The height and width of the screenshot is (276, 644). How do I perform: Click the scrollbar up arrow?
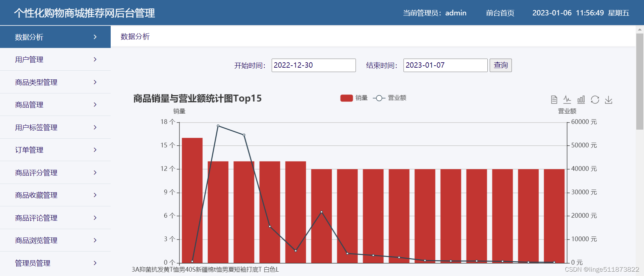[640, 29]
